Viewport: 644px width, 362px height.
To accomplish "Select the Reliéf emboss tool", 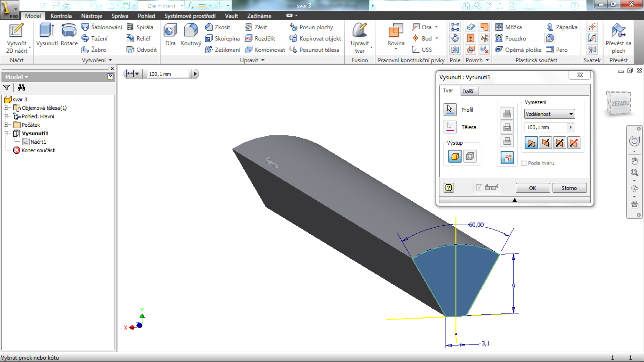I will [x=139, y=39].
